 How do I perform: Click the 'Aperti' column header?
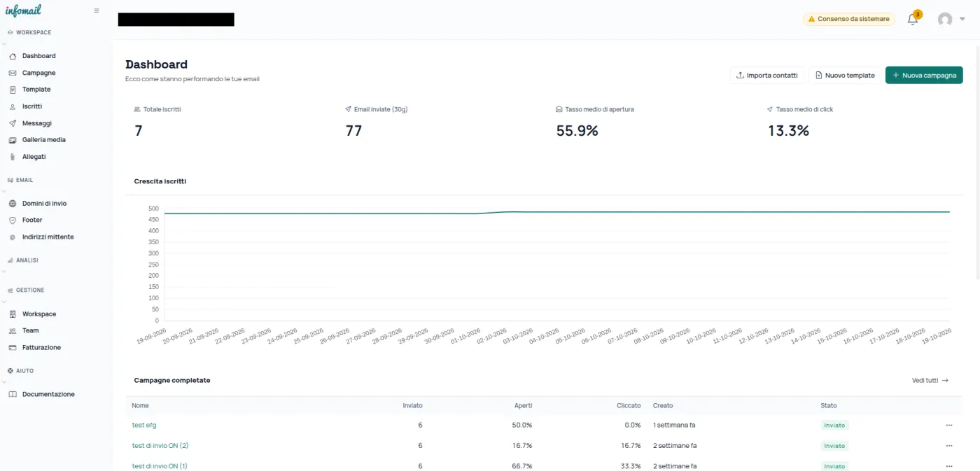click(x=523, y=405)
